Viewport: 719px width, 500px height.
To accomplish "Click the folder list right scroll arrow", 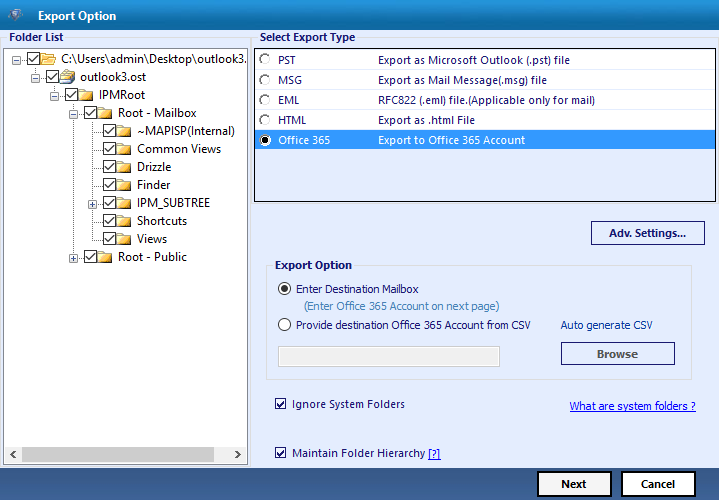I will pos(238,454).
